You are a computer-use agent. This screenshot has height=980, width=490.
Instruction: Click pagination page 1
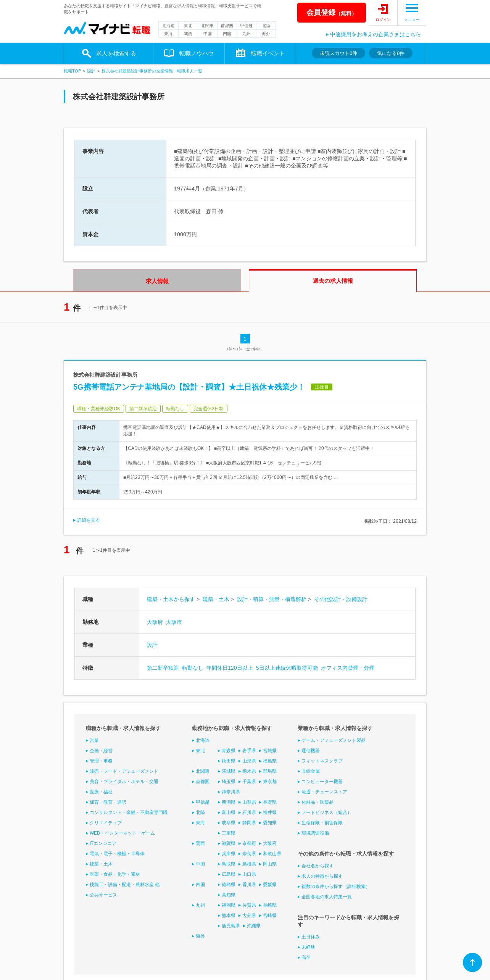tap(245, 338)
